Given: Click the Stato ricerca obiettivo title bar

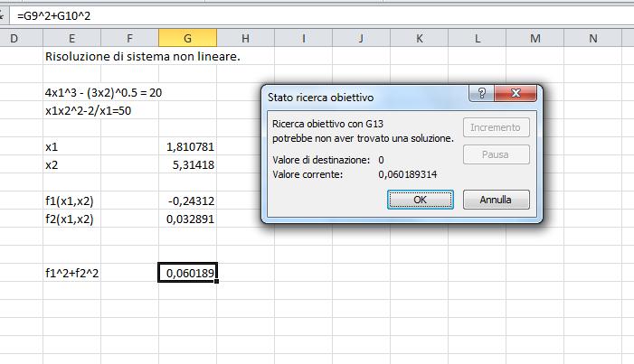Looking at the screenshot, I should point(362,95).
